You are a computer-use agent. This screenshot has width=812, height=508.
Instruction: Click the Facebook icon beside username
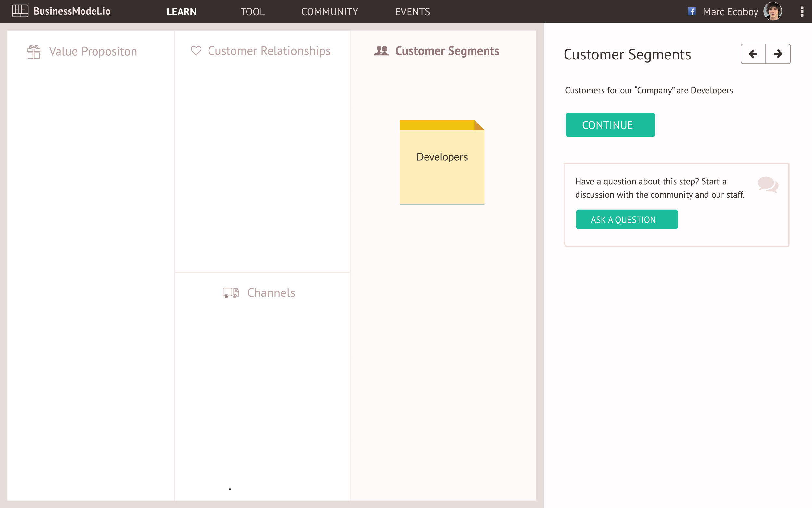[691, 11]
